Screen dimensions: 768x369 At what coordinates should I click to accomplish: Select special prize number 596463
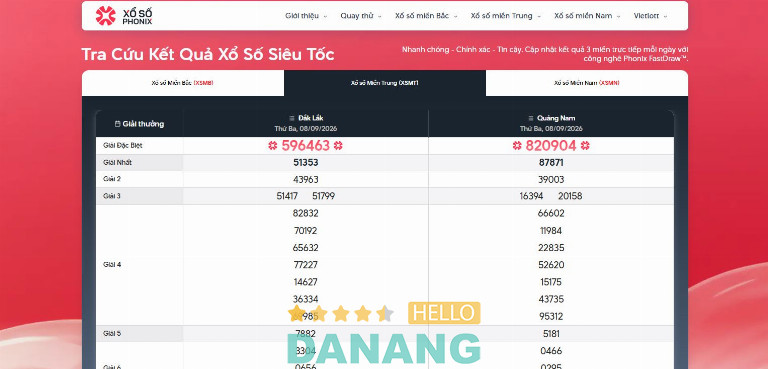[306, 146]
